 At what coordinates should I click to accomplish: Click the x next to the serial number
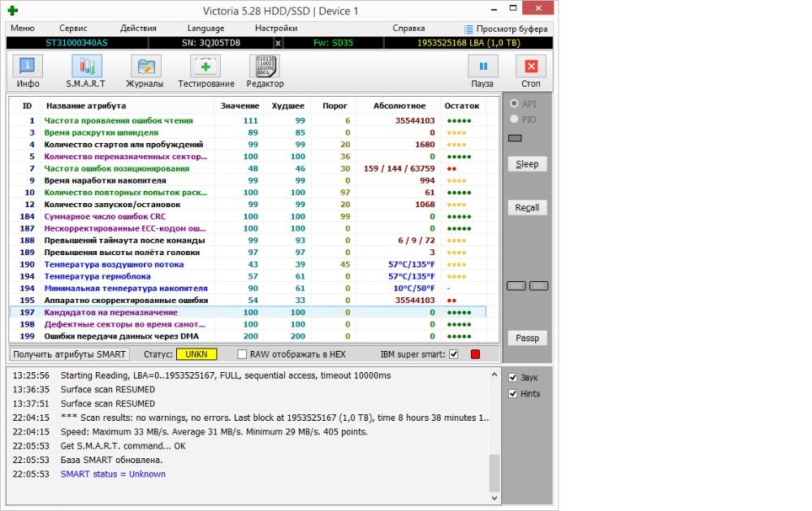(x=278, y=43)
